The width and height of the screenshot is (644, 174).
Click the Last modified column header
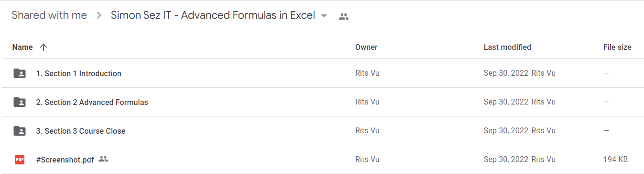507,47
